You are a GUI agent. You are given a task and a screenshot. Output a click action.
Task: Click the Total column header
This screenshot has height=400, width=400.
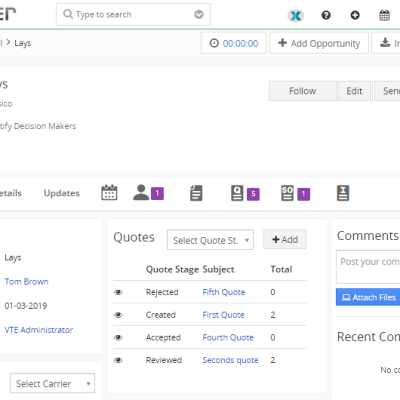tap(281, 269)
